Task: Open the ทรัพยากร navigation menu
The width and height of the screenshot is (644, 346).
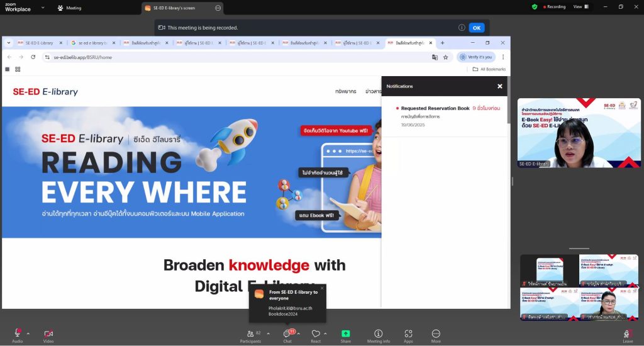Action: coord(345,91)
